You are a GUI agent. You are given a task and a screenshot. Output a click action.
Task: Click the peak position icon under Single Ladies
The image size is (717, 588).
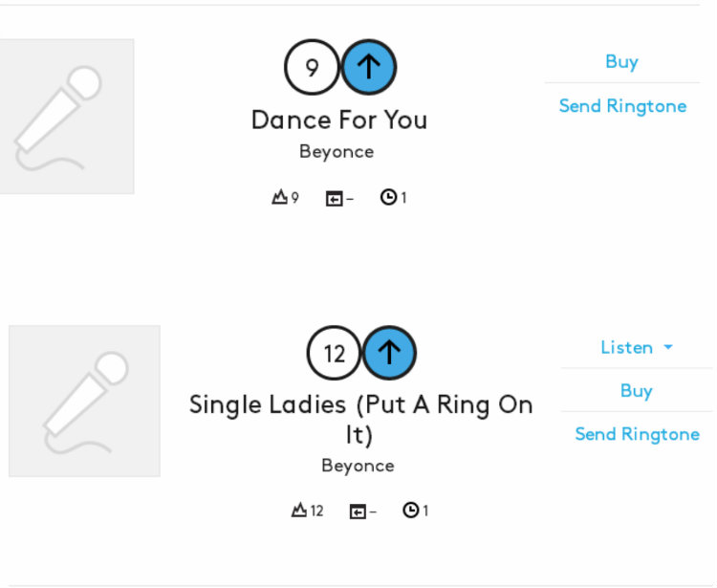(x=299, y=511)
